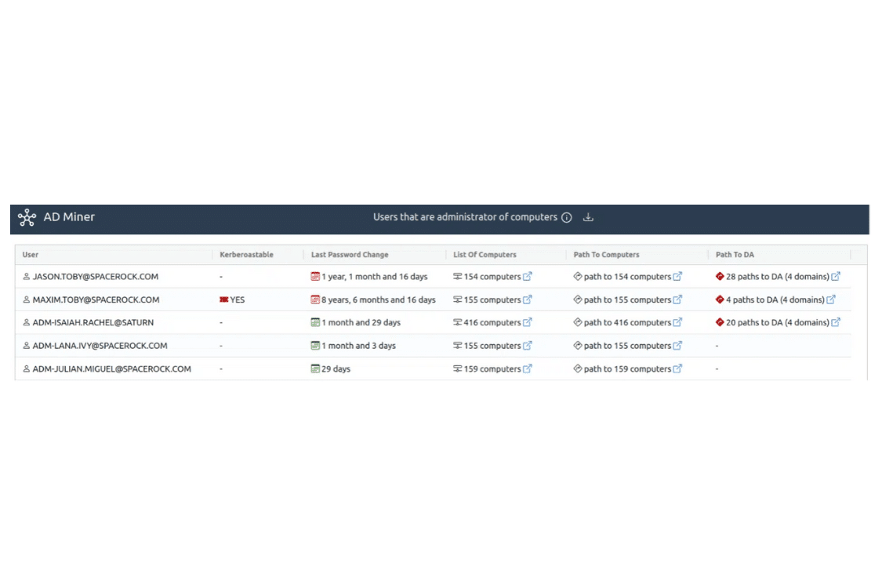Open external link icon for path to 416 computers
The height and width of the screenshot is (588, 882).
[x=677, y=322]
